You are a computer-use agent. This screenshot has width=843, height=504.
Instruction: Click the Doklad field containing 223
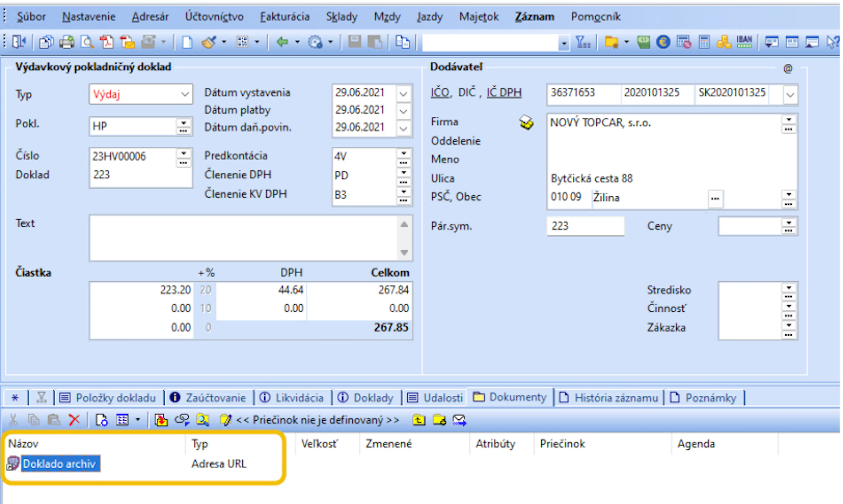[x=141, y=175]
